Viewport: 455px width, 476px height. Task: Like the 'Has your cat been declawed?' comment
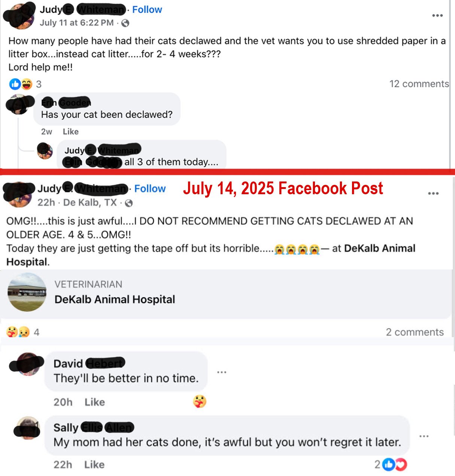(x=71, y=132)
